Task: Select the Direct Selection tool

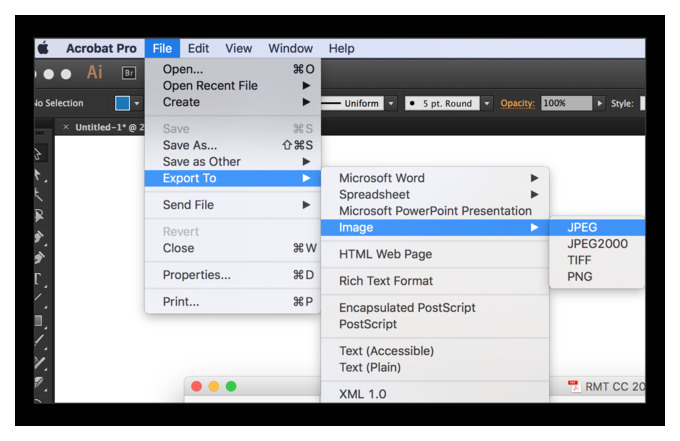Action: (x=39, y=175)
